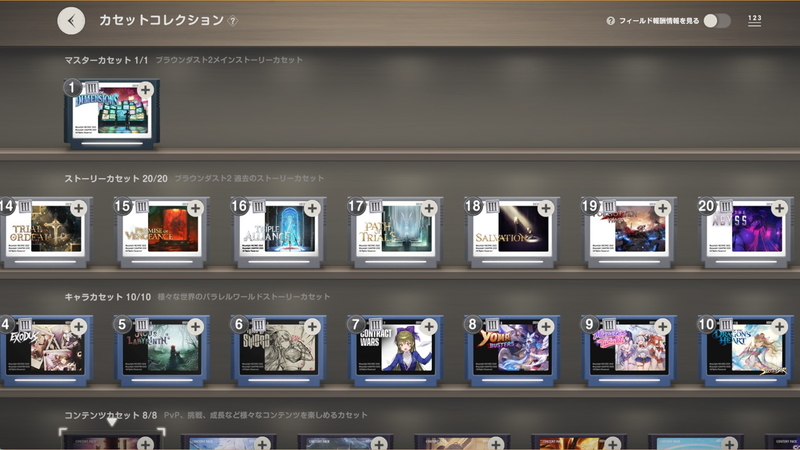Click the キャラカセット 10/10 heading
This screenshot has width=800, height=450.
pos(108,297)
